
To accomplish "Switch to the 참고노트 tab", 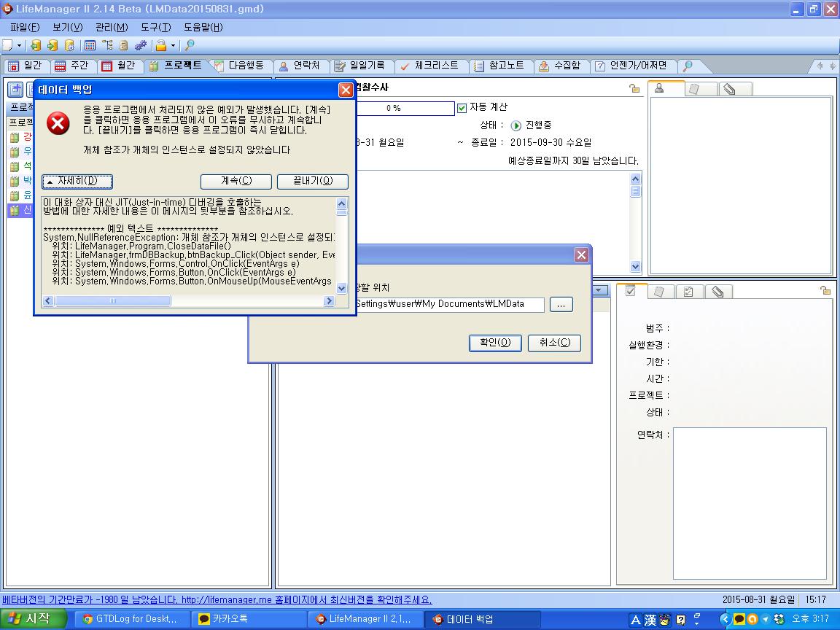I will click(x=499, y=66).
